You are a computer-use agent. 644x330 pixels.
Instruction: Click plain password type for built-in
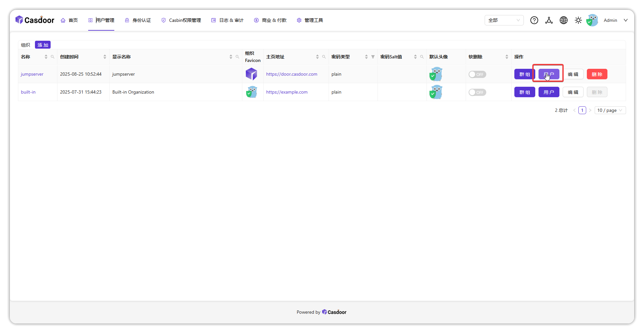tap(336, 92)
